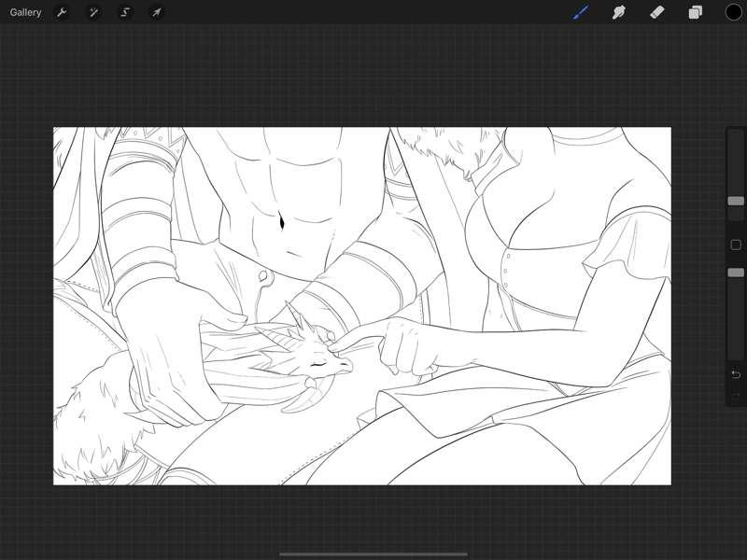Select the Brush tool
The width and height of the screenshot is (747, 560).
[580, 12]
